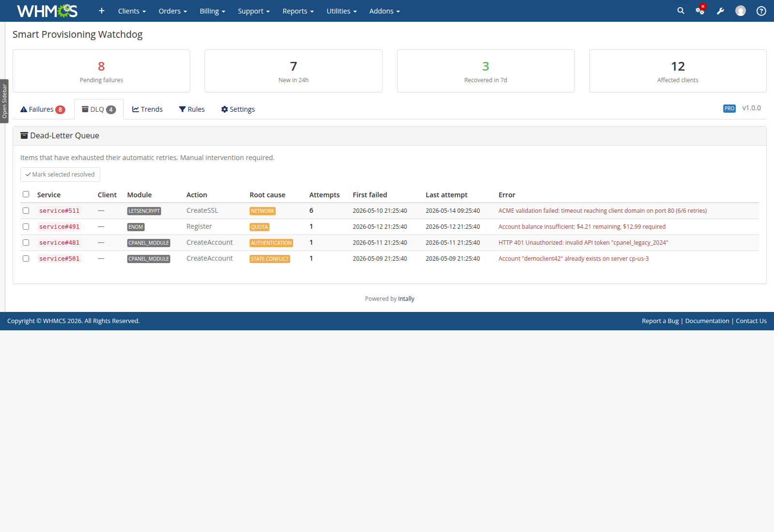
Task: Click the Pending failures stat card
Action: click(x=101, y=71)
